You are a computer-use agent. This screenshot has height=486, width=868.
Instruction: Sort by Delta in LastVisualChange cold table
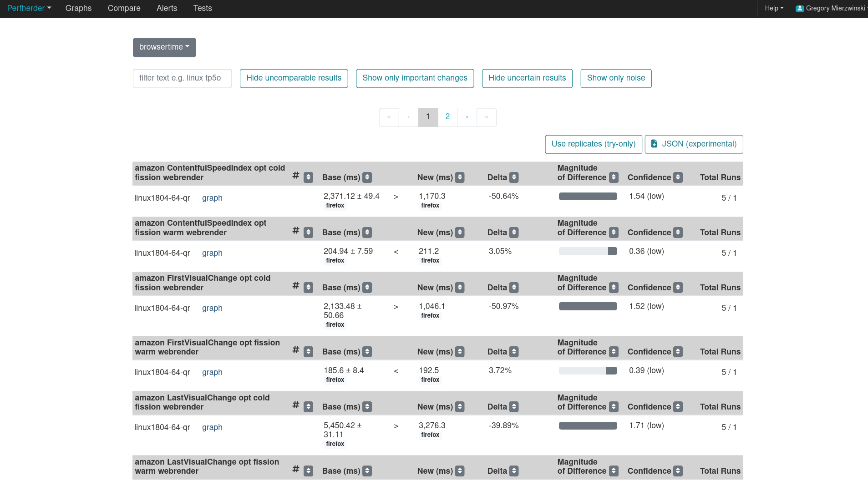[x=514, y=406]
